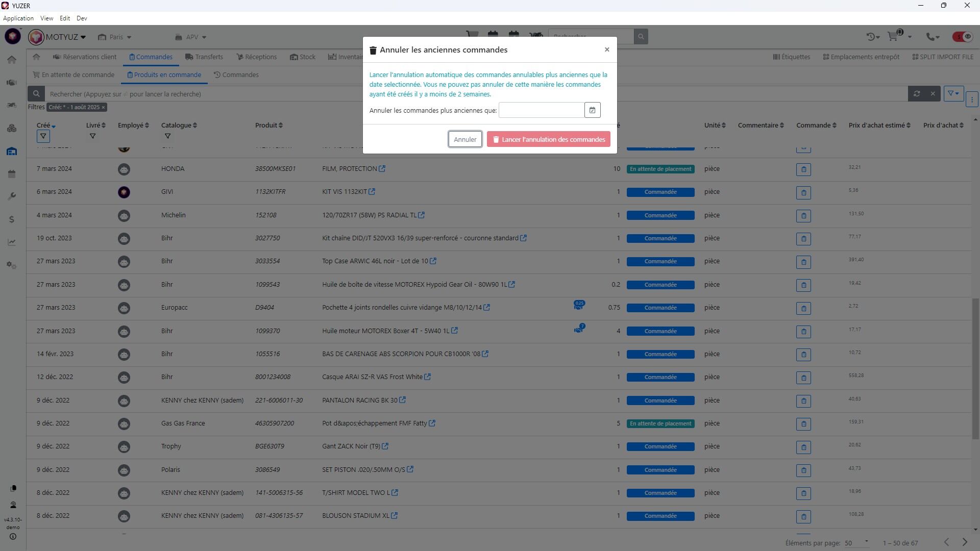The width and height of the screenshot is (980, 551).
Task: Switch to the Transferts tab
Action: point(204,57)
